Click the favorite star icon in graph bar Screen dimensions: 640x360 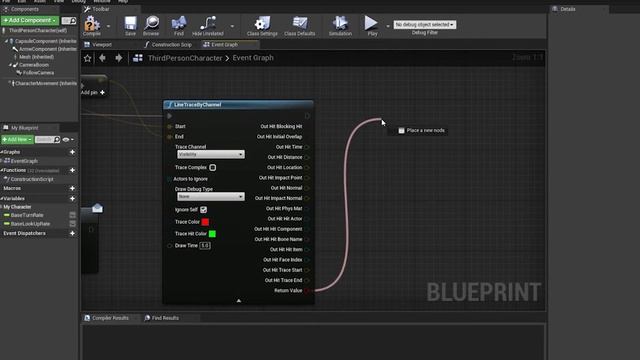tap(87, 58)
